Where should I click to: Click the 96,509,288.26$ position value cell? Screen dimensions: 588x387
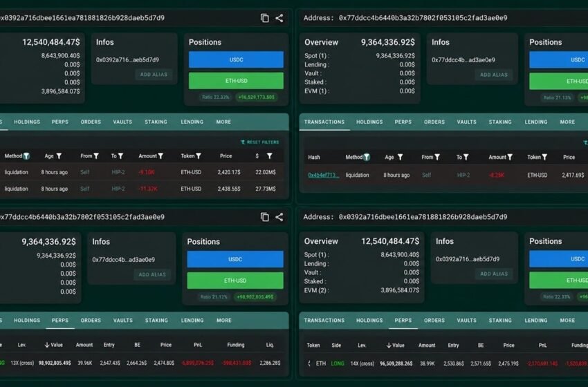click(396, 364)
